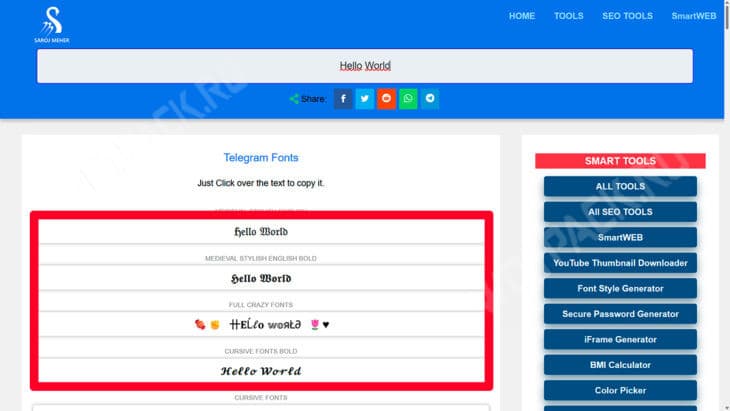Image resolution: width=730 pixels, height=411 pixels.
Task: Open the SmartWEB menu item
Action: click(694, 16)
